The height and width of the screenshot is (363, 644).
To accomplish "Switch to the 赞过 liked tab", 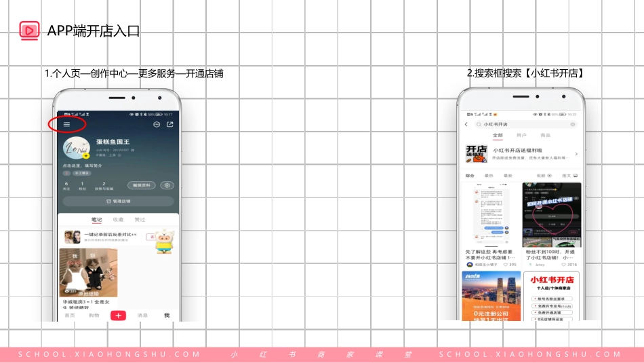I will 140,220.
